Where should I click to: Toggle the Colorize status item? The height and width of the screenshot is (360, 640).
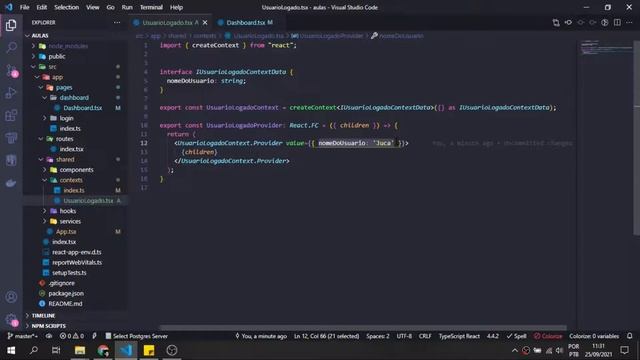tap(548, 336)
